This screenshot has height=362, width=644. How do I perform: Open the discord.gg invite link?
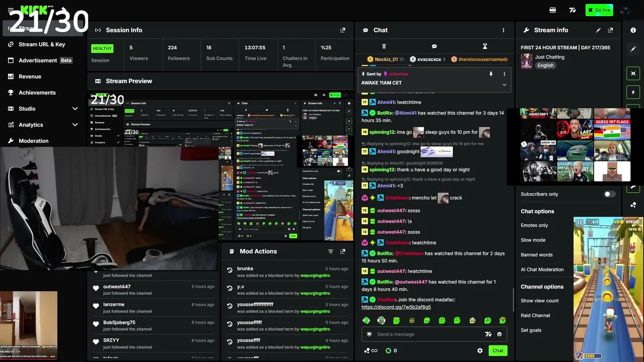pyautogui.click(x=396, y=307)
